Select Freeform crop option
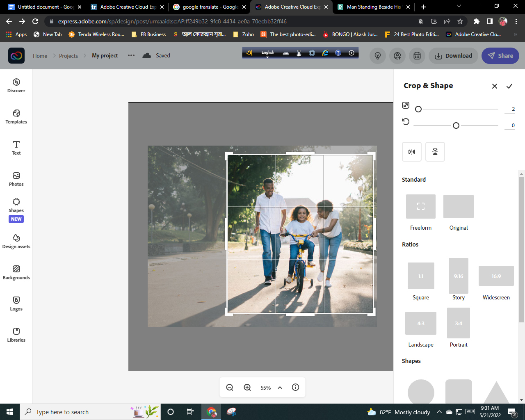 coord(421,213)
